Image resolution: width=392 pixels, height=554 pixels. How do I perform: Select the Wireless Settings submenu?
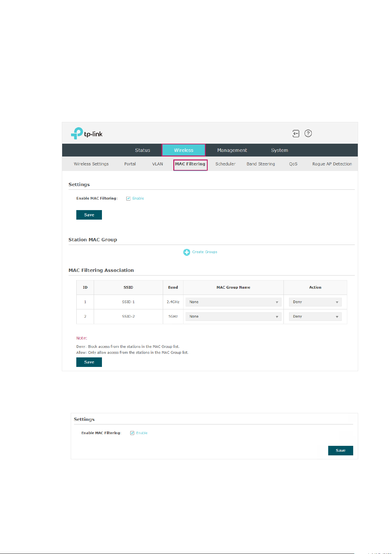[x=91, y=164]
